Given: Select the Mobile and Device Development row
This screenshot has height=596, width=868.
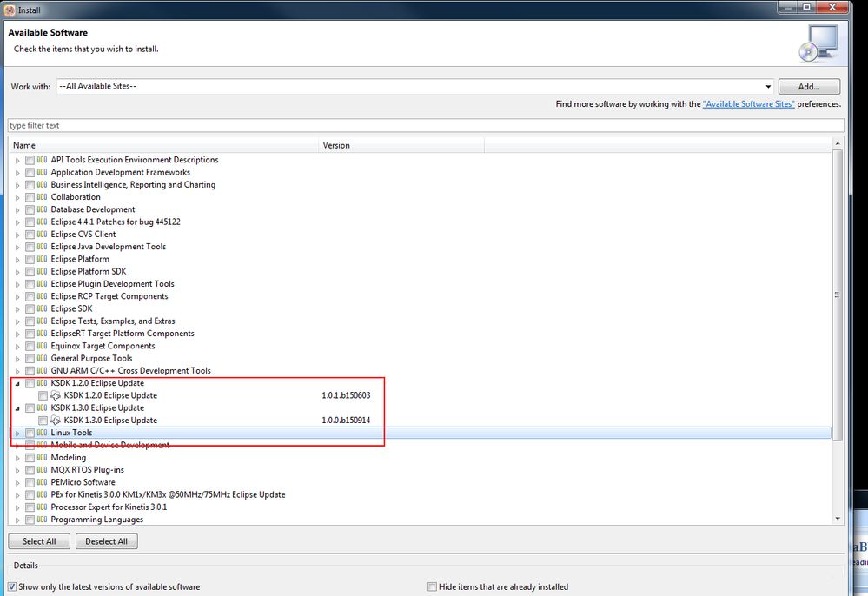Looking at the screenshot, I should [421, 445].
